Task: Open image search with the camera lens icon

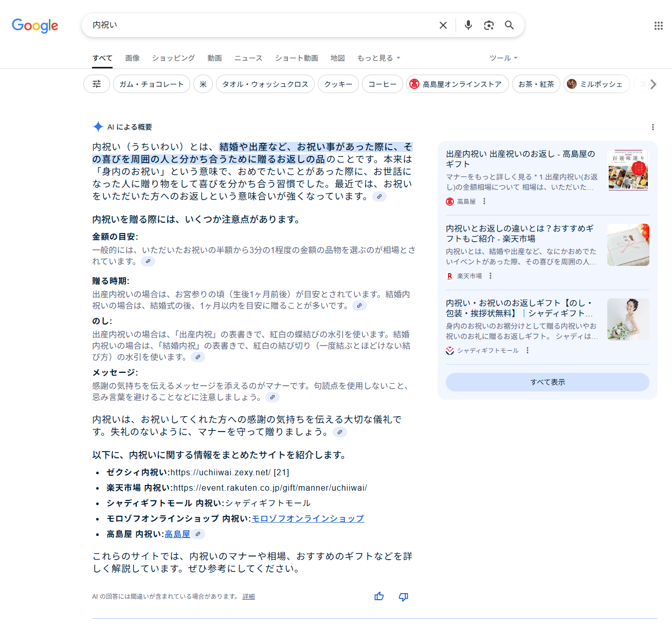Action: (x=488, y=25)
